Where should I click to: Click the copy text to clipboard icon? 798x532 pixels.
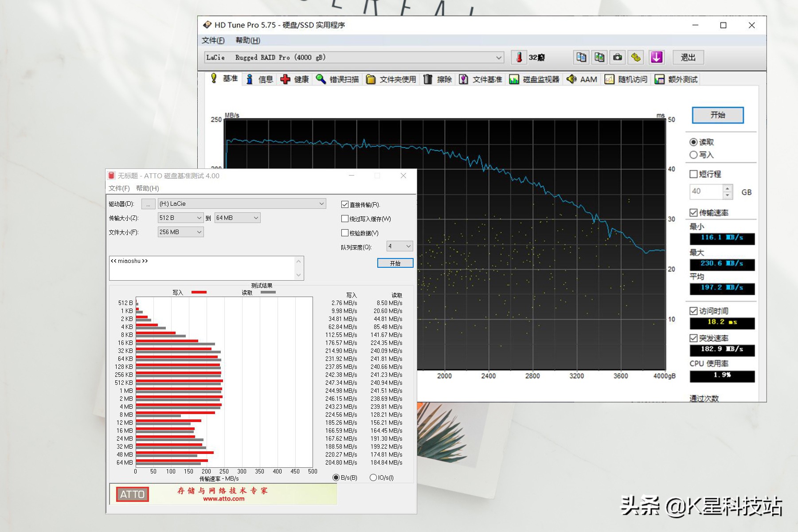coord(581,57)
